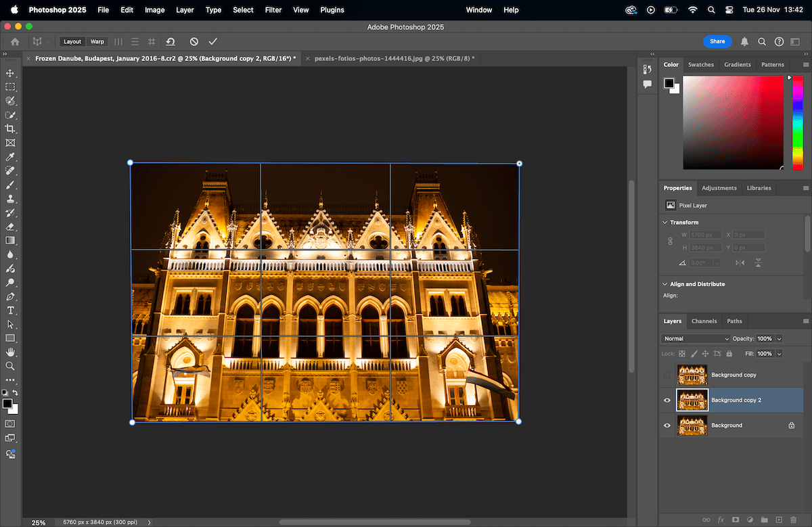The image size is (812, 527).
Task: Delete the layer via trash icon
Action: [x=793, y=520]
